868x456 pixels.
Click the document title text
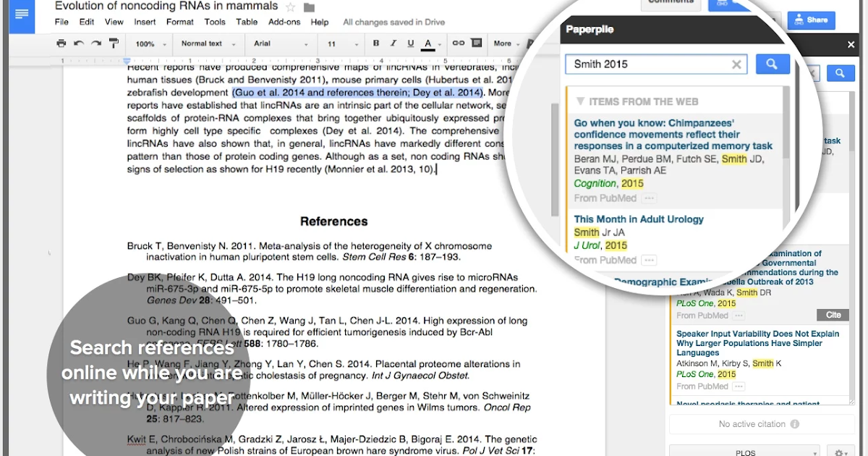point(166,7)
